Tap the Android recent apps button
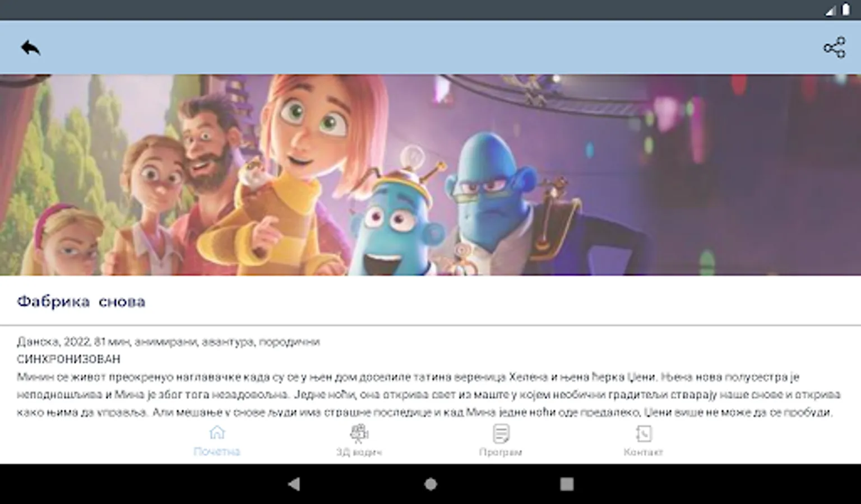This screenshot has width=861, height=504. pos(567,484)
